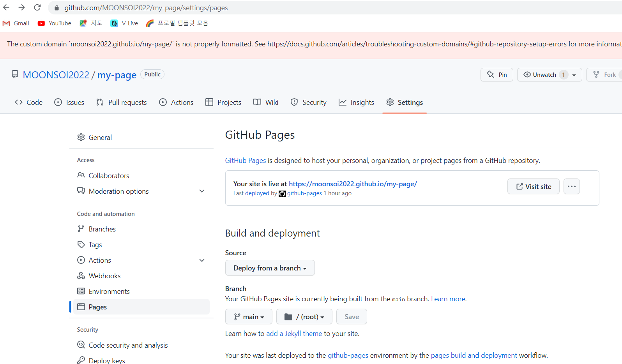Click the Environments server icon
Image resolution: width=622 pixels, height=364 pixels.
click(x=81, y=291)
